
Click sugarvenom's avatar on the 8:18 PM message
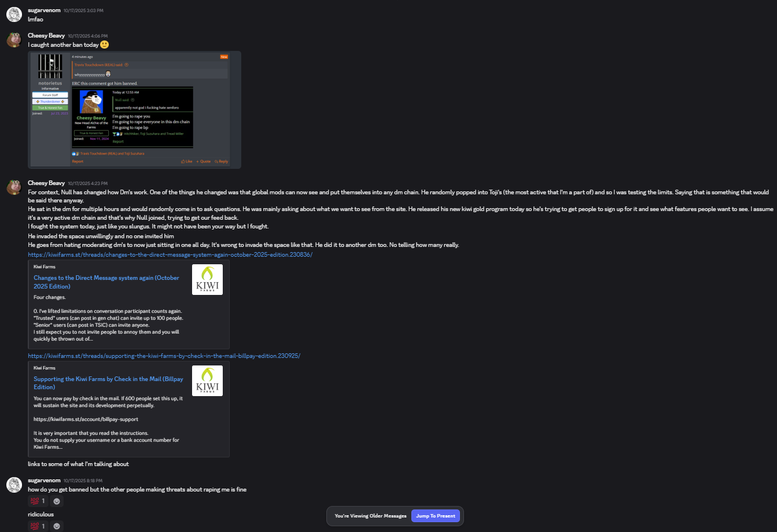[x=14, y=485]
